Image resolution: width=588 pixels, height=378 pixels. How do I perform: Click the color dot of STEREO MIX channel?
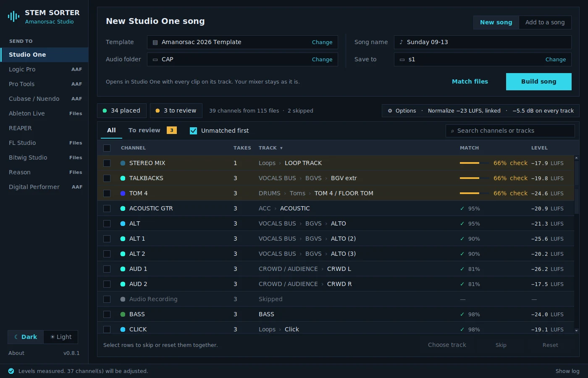(123, 163)
